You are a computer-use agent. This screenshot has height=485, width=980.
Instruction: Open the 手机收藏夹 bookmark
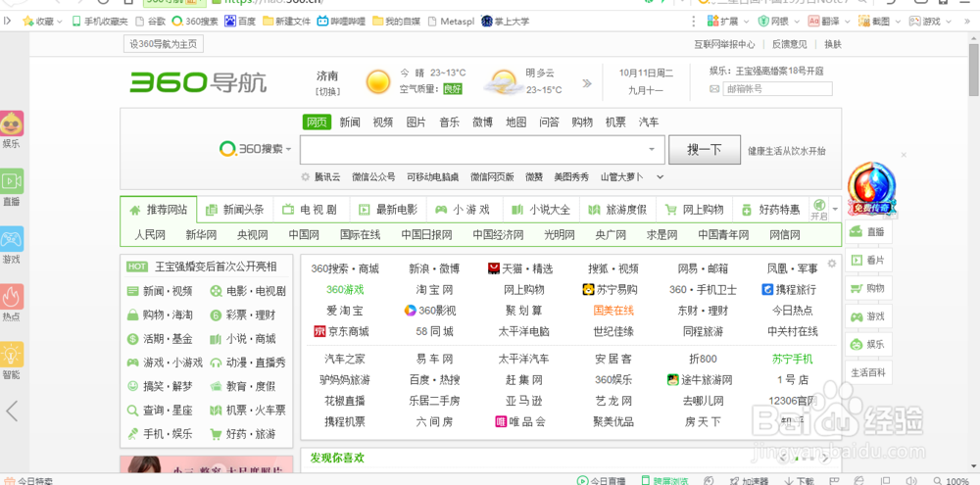click(99, 22)
